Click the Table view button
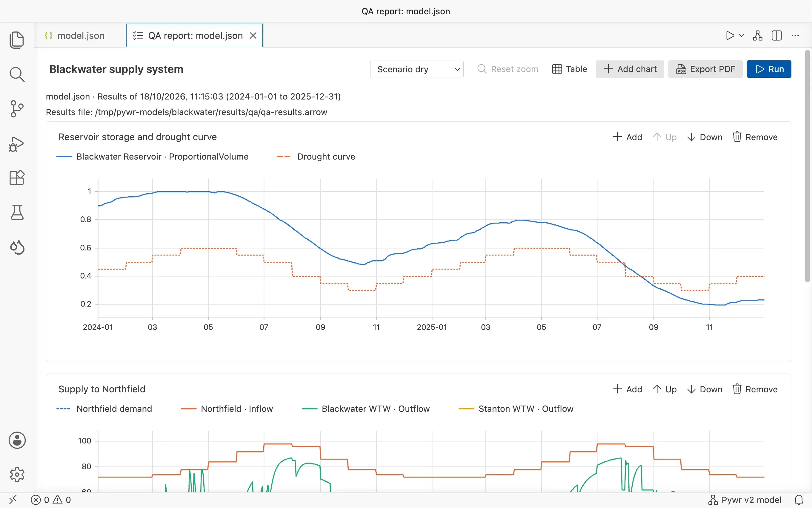The width and height of the screenshot is (812, 508). pyautogui.click(x=569, y=69)
